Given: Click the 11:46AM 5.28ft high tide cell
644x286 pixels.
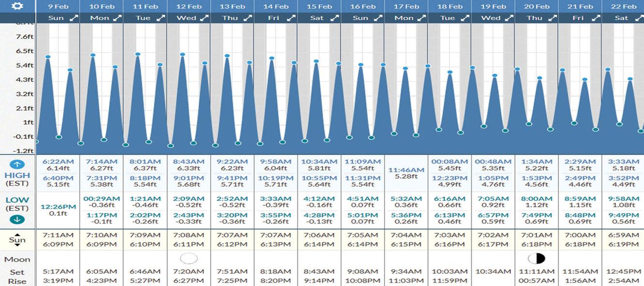Looking at the screenshot, I should [x=406, y=173].
